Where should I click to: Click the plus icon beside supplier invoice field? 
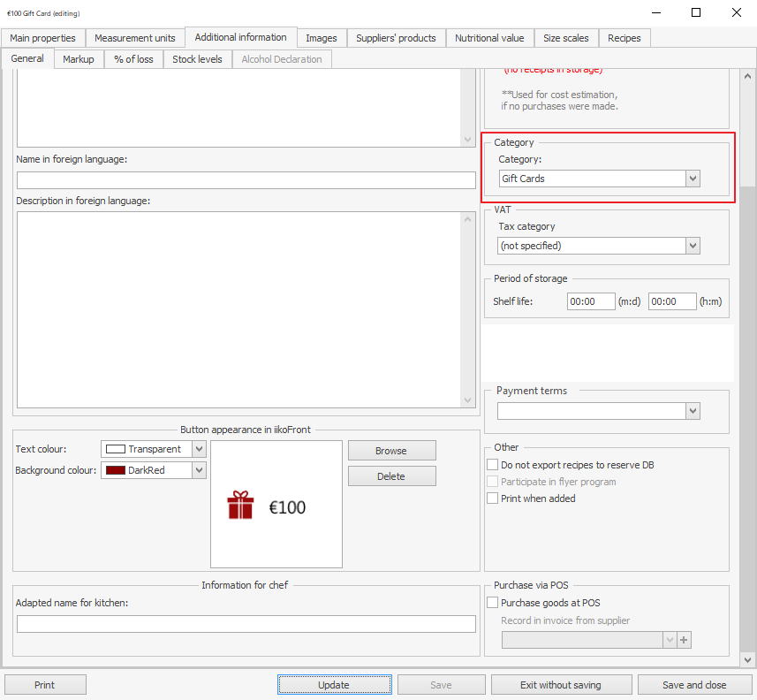(x=683, y=640)
